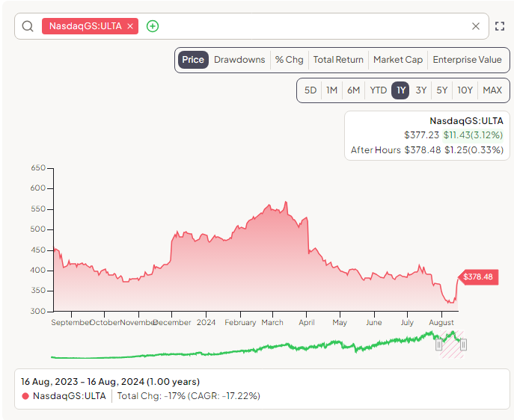Click the right range slider handle

click(463, 345)
